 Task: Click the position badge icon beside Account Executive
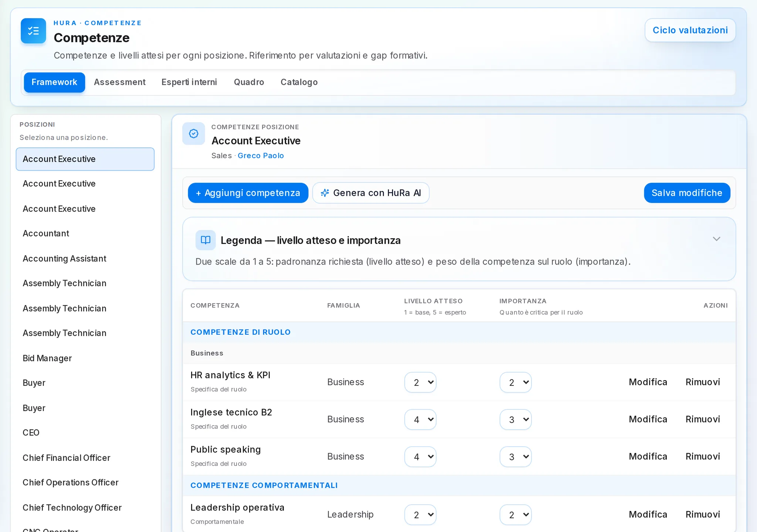click(194, 133)
